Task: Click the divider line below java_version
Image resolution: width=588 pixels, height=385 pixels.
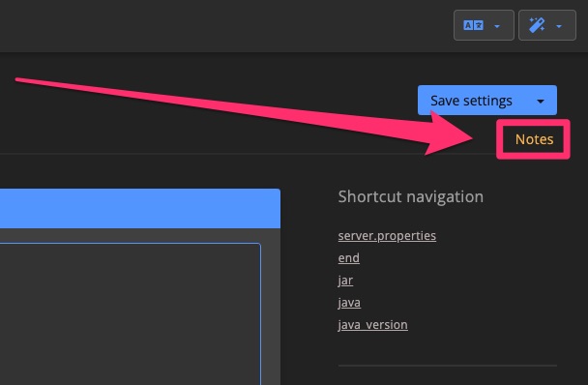Action: 448,365
